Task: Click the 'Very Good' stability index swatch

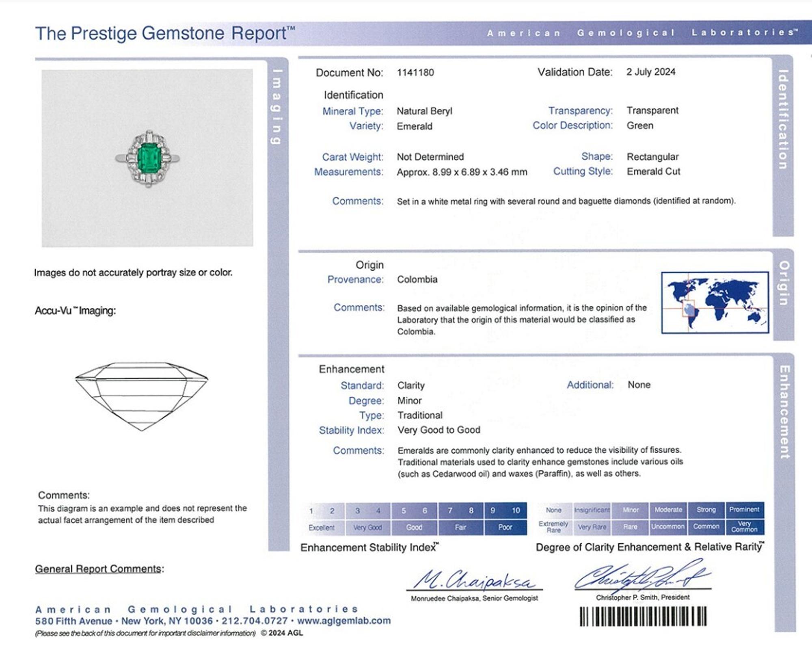Action: pyautogui.click(x=367, y=528)
